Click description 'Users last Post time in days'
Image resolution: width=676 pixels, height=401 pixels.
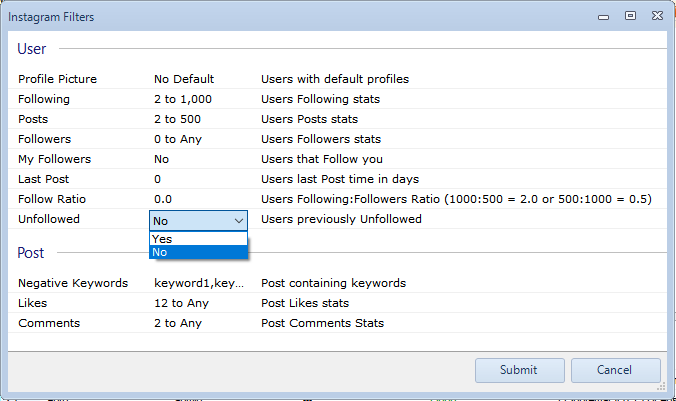pyautogui.click(x=340, y=179)
